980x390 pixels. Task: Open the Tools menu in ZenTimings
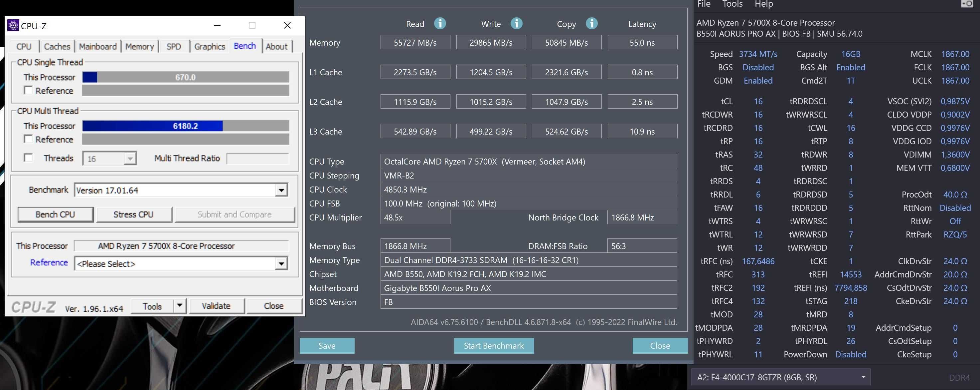coord(732,4)
